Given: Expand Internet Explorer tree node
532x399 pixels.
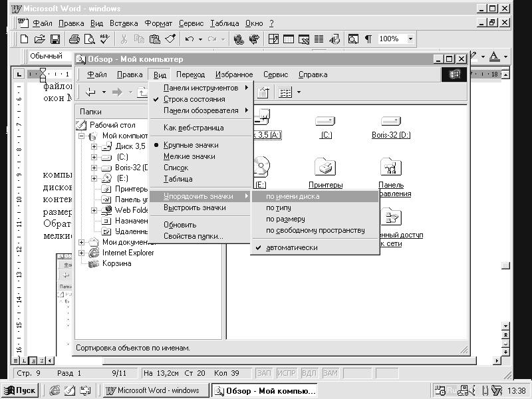Looking at the screenshot, I should pos(81,253).
